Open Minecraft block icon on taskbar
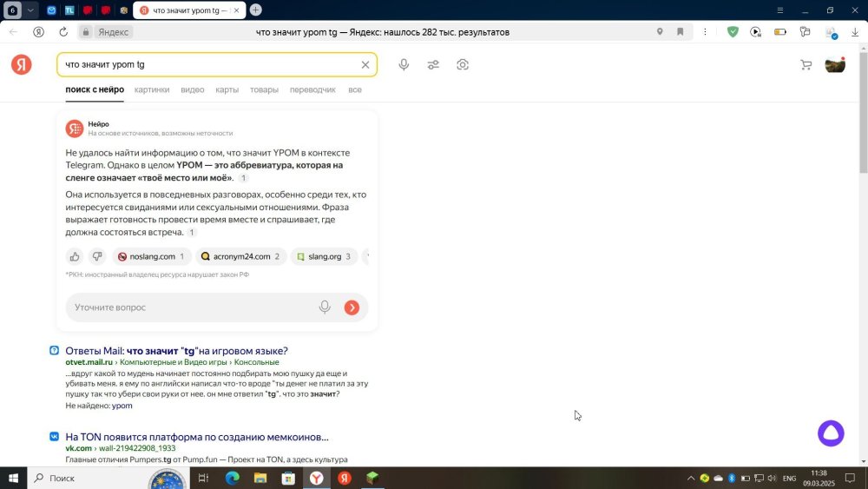868x489 pixels. pos(372,478)
